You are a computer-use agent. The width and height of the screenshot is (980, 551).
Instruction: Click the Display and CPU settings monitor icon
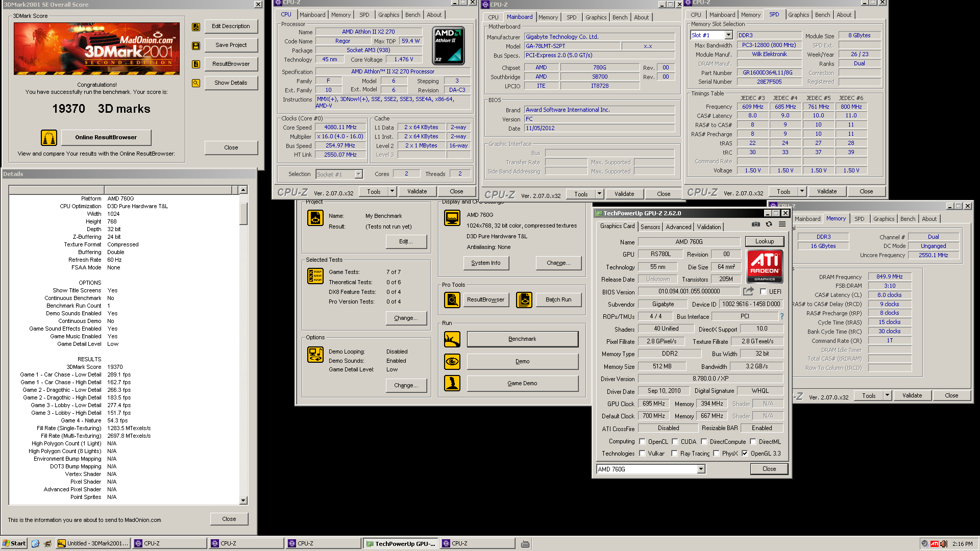452,218
